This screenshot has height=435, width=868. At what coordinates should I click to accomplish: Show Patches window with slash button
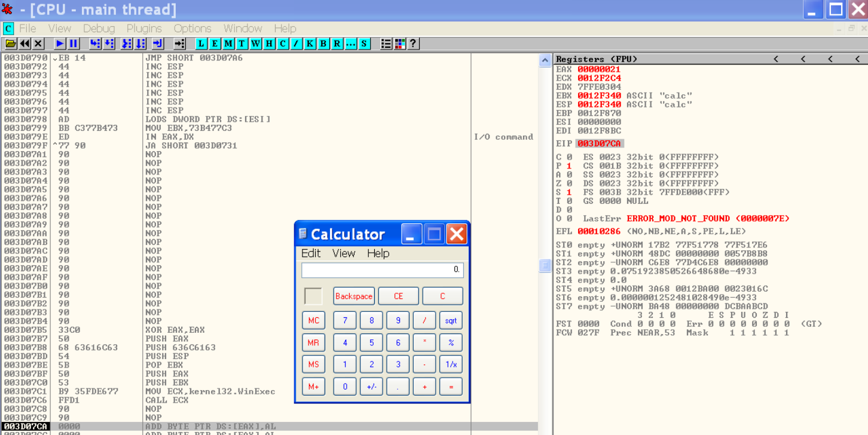[297, 44]
